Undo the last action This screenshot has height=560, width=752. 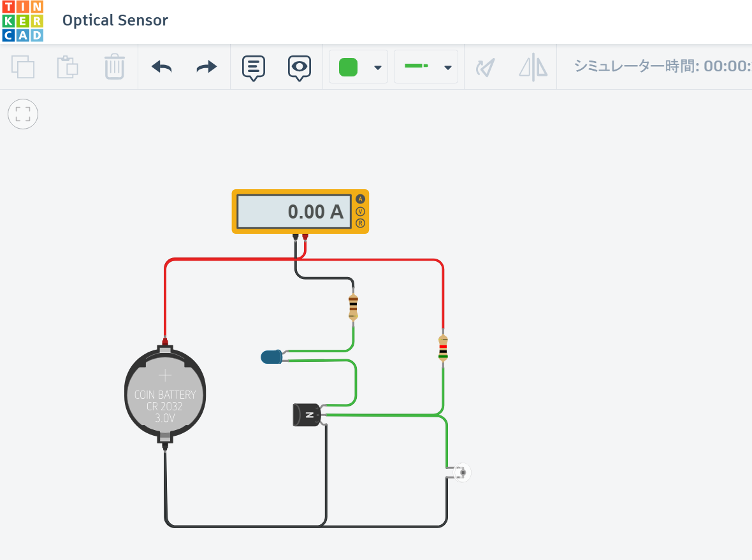[x=161, y=67]
